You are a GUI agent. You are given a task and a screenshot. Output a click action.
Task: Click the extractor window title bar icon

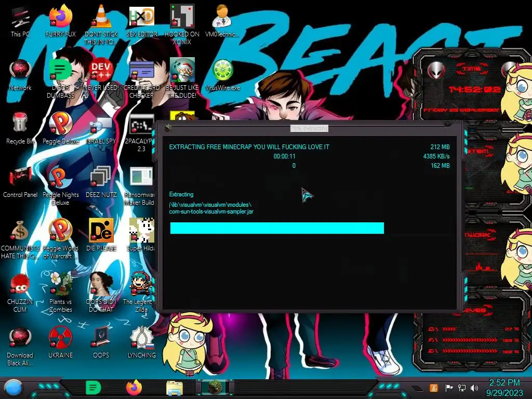(168, 128)
